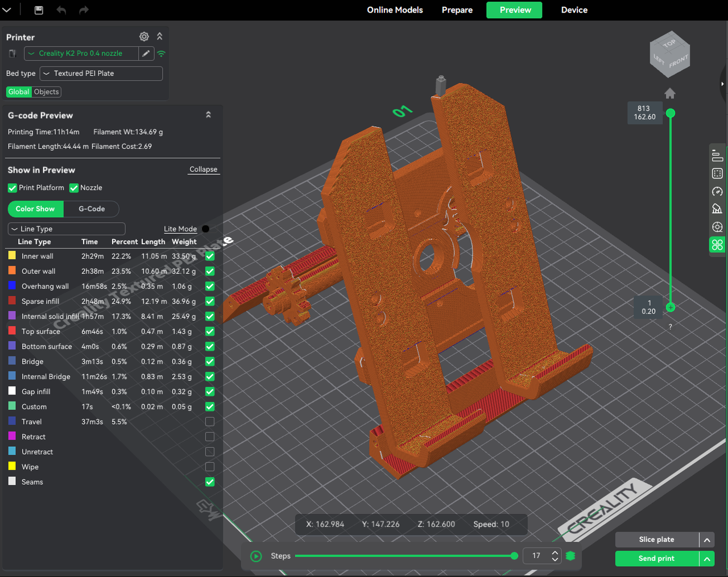The image size is (728, 577).
Task: Click the view orientation cube
Action: tap(670, 55)
